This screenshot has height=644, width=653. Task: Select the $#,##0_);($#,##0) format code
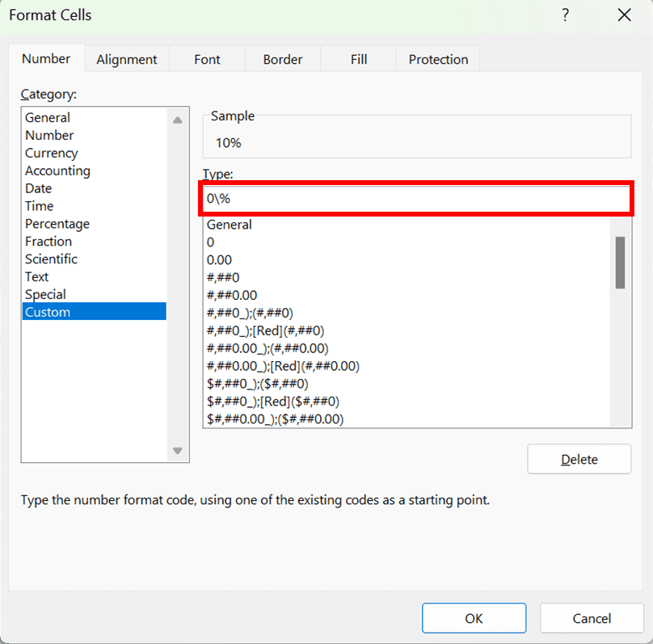pyautogui.click(x=407, y=384)
